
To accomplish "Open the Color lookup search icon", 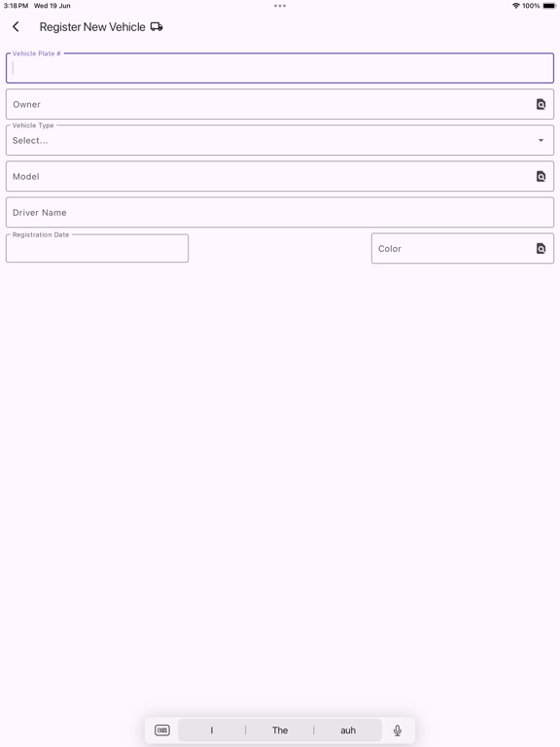I will point(541,248).
